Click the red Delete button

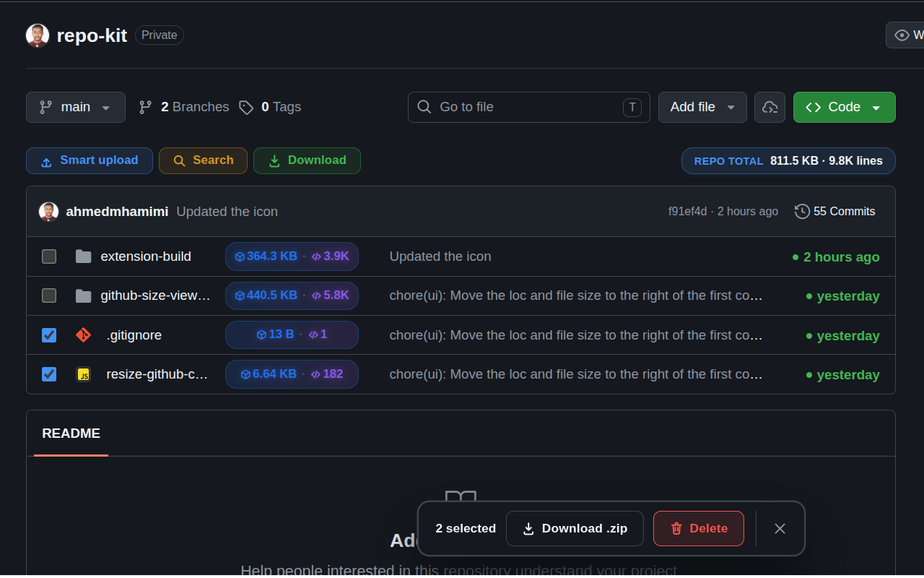[699, 528]
